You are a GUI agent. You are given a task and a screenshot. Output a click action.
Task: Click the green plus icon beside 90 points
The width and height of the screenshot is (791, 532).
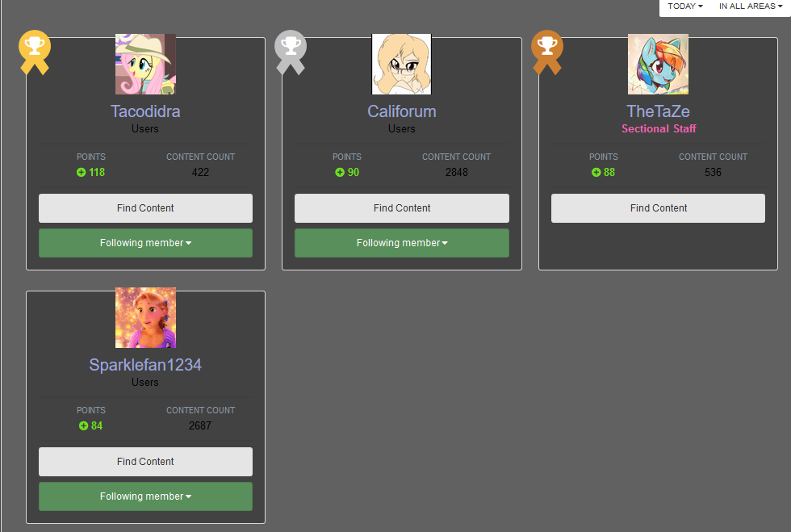pos(340,173)
